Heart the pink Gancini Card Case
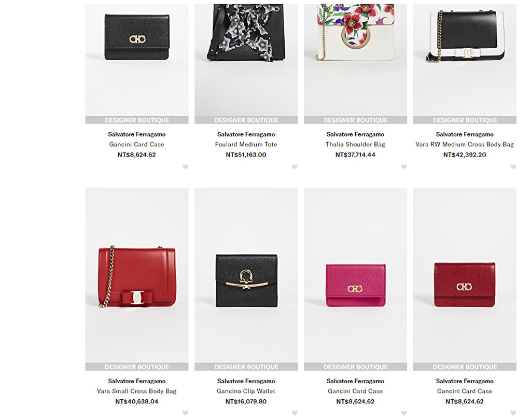The image size is (531, 420). [x=403, y=413]
